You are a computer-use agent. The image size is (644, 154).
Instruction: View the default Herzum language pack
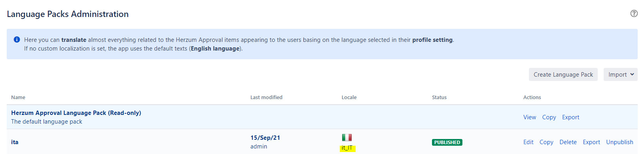pos(530,117)
